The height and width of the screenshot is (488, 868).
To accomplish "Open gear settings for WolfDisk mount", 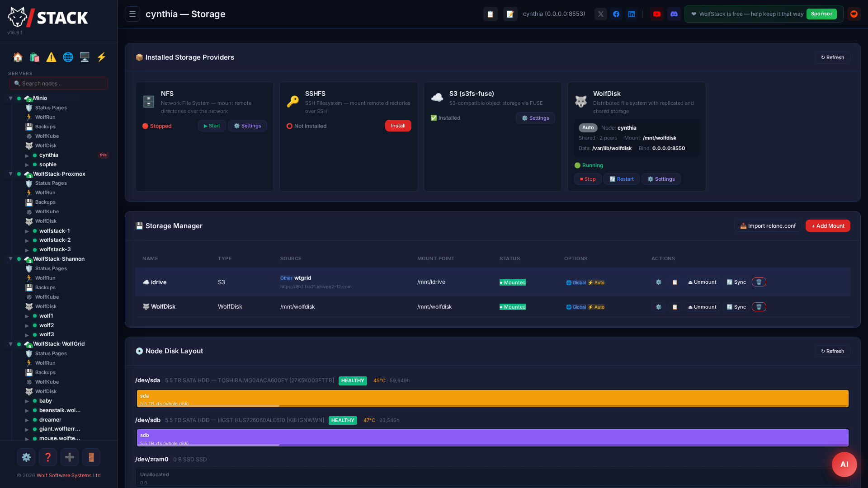I will click(x=659, y=307).
